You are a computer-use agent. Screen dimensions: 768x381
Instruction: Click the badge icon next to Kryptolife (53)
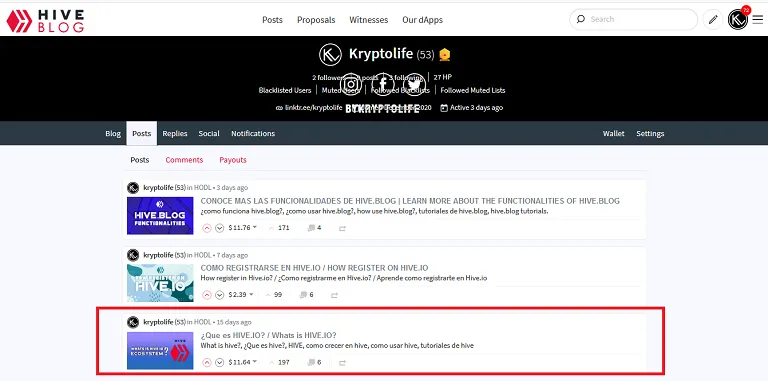(444, 54)
